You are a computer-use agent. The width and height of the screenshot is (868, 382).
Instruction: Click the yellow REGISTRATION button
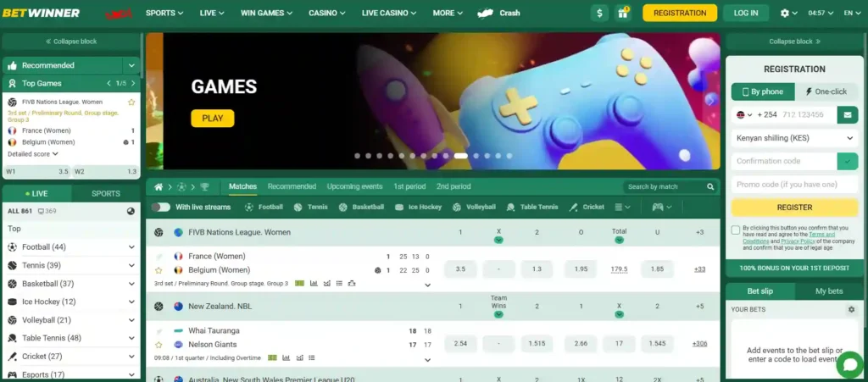pos(680,13)
